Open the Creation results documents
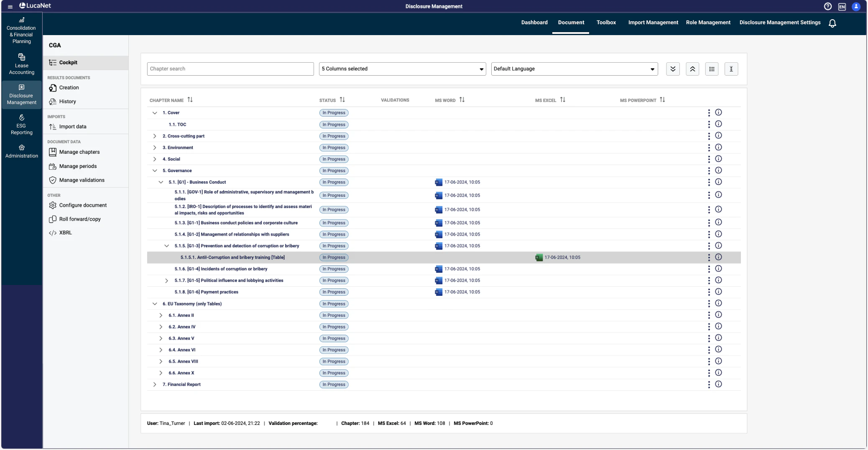The width and height of the screenshot is (868, 450). click(69, 88)
